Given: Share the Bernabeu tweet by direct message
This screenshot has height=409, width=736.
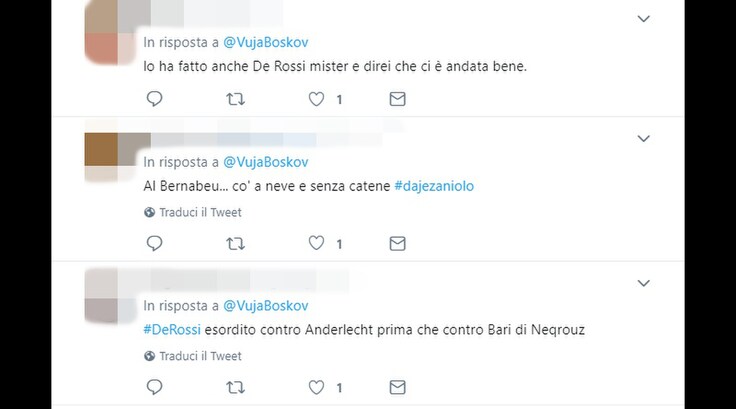Looking at the screenshot, I should pos(397,243).
